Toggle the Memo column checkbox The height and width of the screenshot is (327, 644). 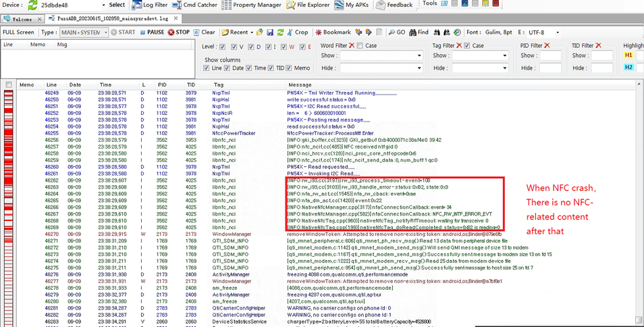pos(289,68)
